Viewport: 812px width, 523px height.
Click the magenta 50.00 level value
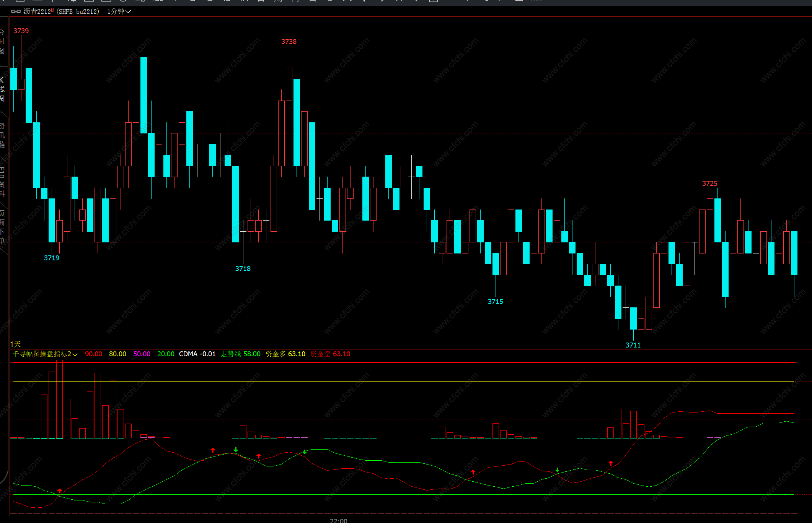[x=142, y=354]
